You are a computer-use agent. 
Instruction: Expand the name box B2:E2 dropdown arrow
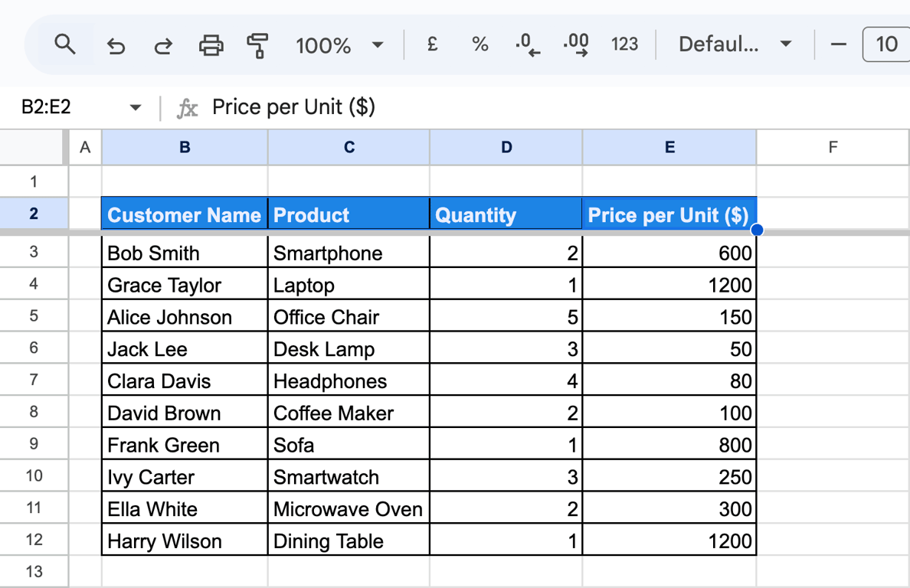pyautogui.click(x=136, y=107)
